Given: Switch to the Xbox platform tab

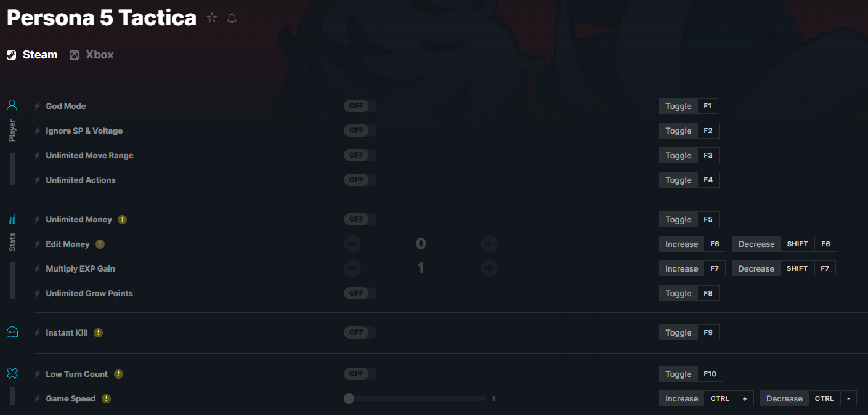Looking at the screenshot, I should (x=92, y=55).
